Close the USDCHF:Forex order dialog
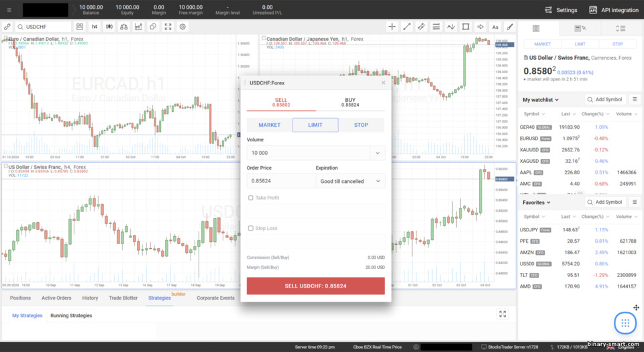This screenshot has height=352, width=644. (383, 83)
